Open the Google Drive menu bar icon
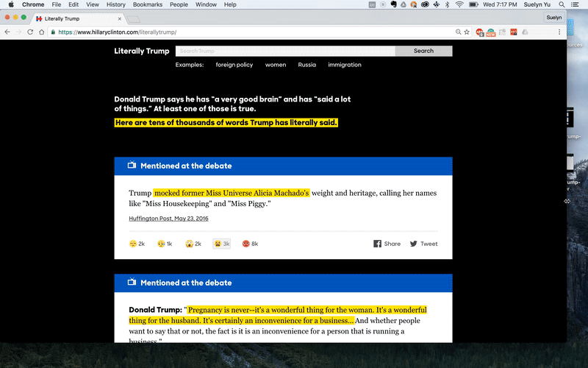Screen dimensions: 588x368 pyautogui.click(x=404, y=4)
